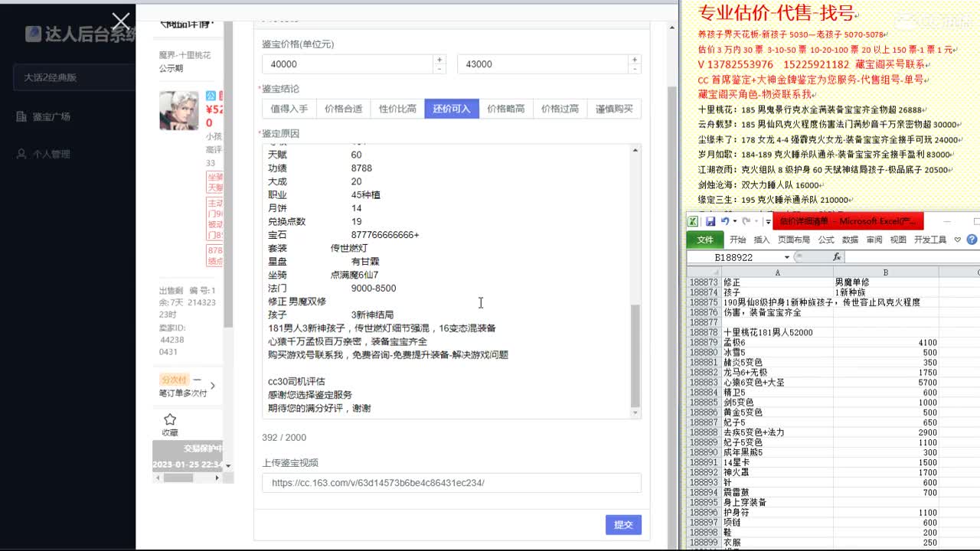Click the minimum price field showing 40000

coord(348,64)
